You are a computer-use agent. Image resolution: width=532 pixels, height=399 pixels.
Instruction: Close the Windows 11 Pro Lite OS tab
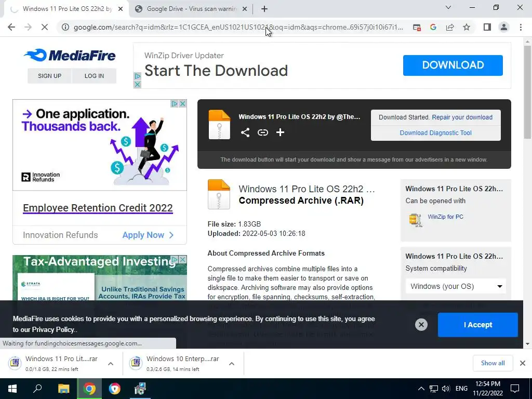(x=121, y=9)
